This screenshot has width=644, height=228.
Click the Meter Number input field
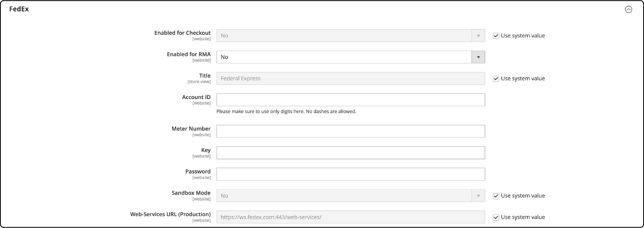pyautogui.click(x=351, y=131)
